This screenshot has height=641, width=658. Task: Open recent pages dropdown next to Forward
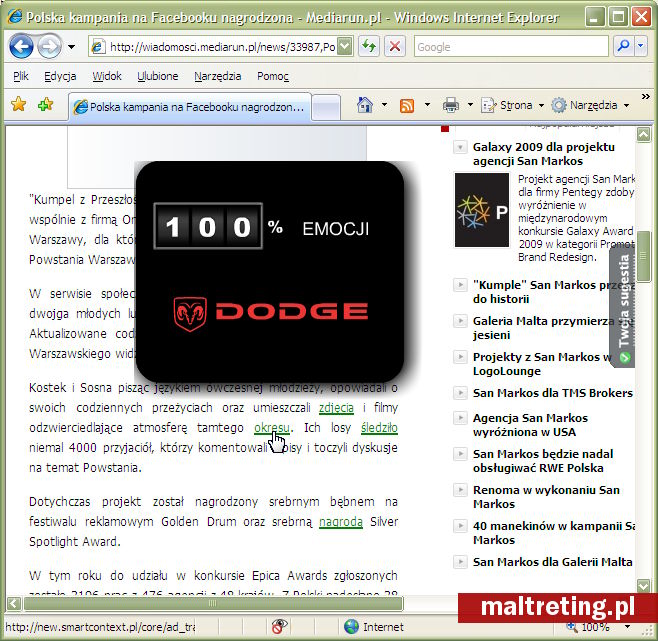point(71,47)
